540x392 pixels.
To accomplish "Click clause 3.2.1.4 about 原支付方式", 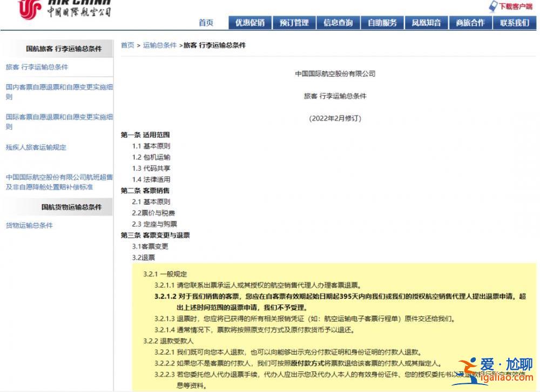I will 255,330.
